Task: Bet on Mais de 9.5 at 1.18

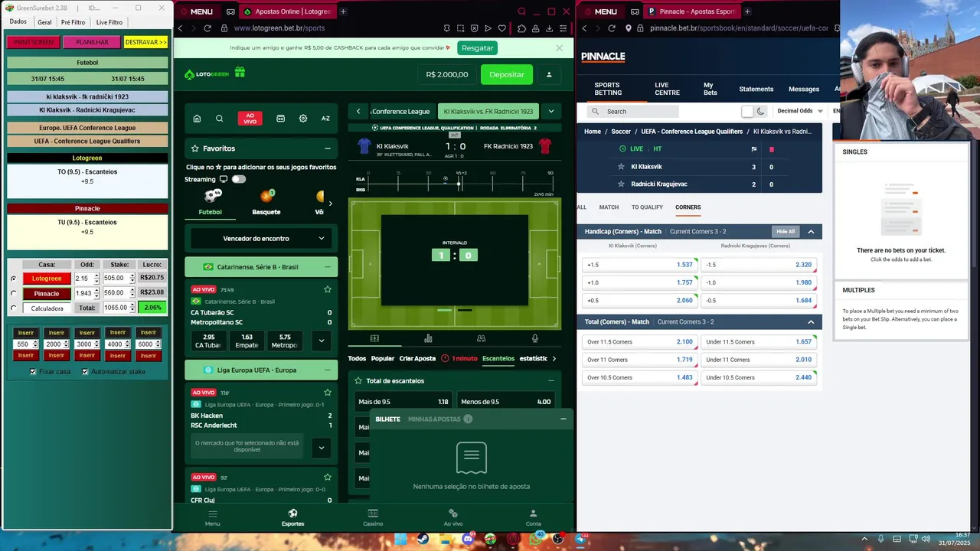Action: (403, 402)
